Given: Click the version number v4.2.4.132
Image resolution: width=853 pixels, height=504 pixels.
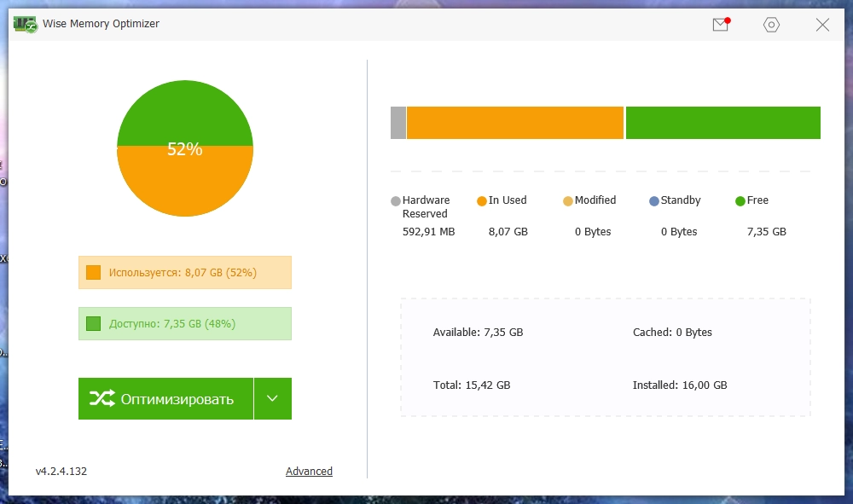Looking at the screenshot, I should click(x=61, y=471).
